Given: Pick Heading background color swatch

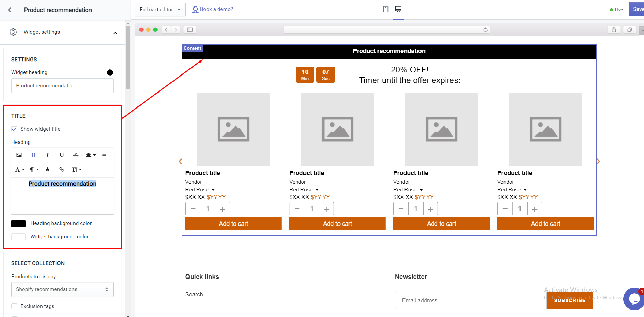Looking at the screenshot, I should tap(18, 223).
